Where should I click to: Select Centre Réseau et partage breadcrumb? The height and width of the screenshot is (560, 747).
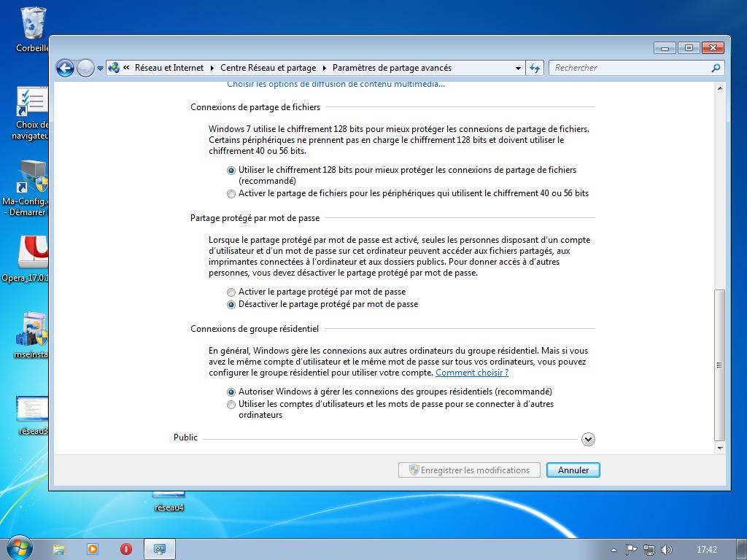(268, 68)
